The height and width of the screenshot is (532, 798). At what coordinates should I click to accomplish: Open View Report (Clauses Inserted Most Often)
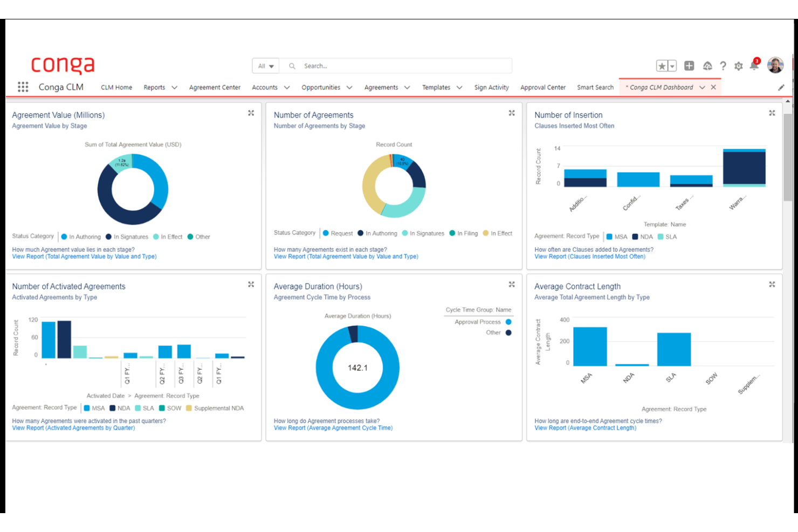click(x=590, y=257)
